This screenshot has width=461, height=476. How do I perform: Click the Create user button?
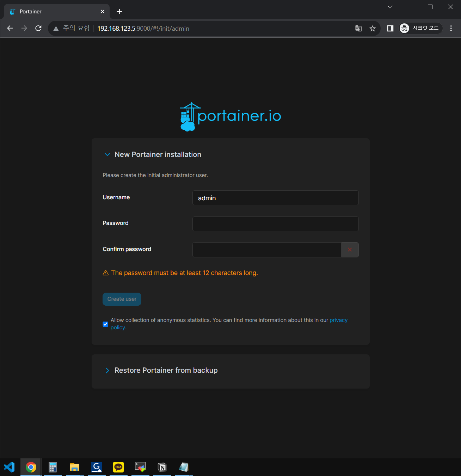tap(122, 299)
